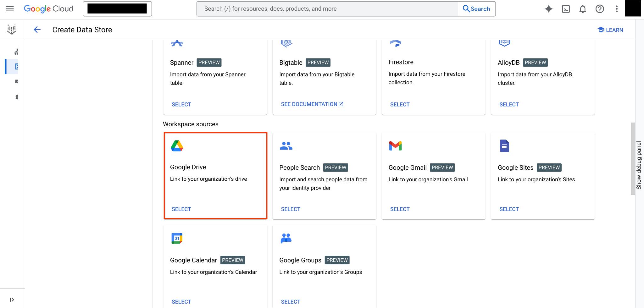This screenshot has width=644, height=308.
Task: Click the Google Drive card title
Action: point(188,167)
